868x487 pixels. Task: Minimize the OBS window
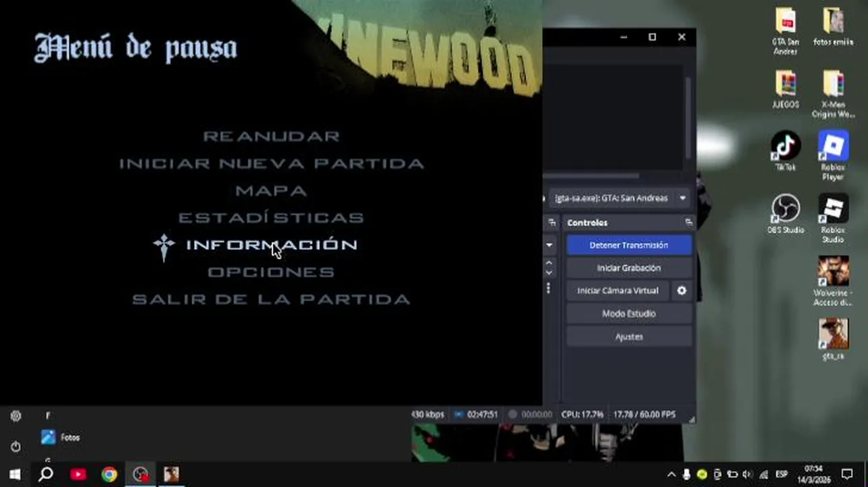(623, 37)
